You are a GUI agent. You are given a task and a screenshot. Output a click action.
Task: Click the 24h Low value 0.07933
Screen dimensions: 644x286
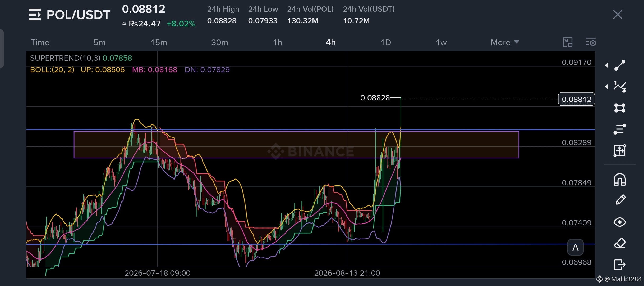click(x=263, y=21)
